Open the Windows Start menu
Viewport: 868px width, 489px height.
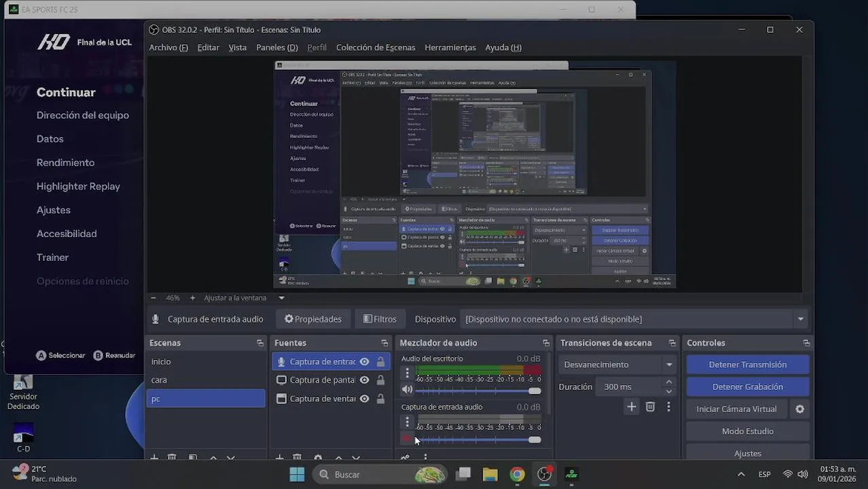coord(297,474)
